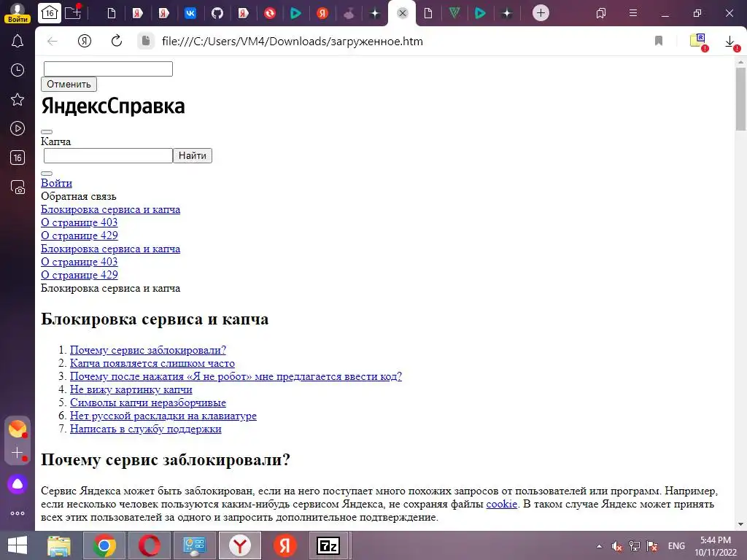Open the synced tabs panel icon
747x560 pixels.
(601, 13)
